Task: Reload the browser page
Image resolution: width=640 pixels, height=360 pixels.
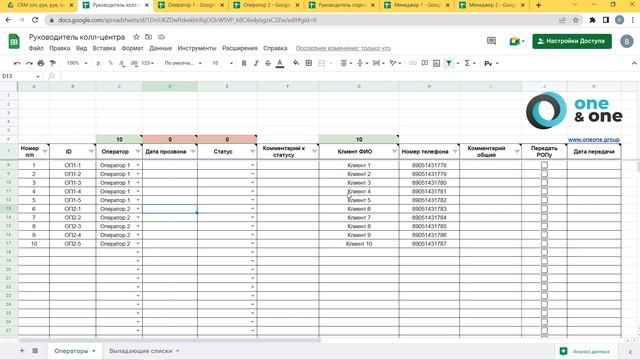Action: tap(35, 20)
